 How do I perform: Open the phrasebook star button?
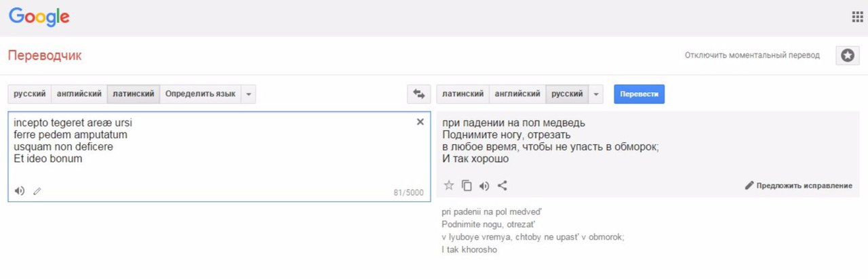coord(847,56)
